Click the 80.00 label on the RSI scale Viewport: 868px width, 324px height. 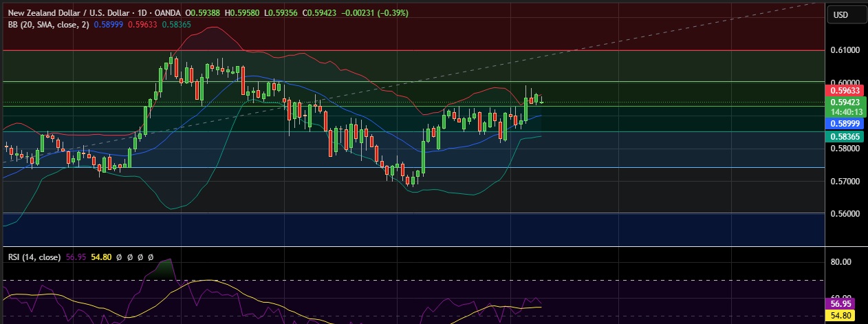[x=842, y=261]
